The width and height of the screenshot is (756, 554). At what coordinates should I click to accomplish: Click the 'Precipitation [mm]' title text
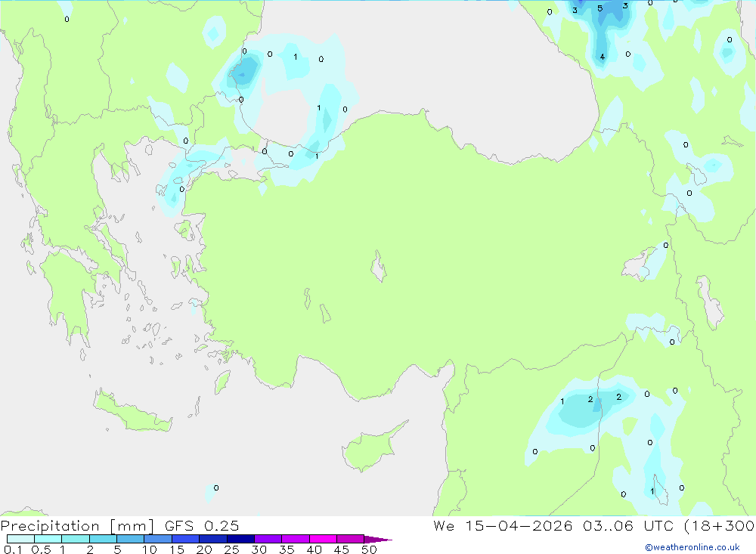point(77,525)
